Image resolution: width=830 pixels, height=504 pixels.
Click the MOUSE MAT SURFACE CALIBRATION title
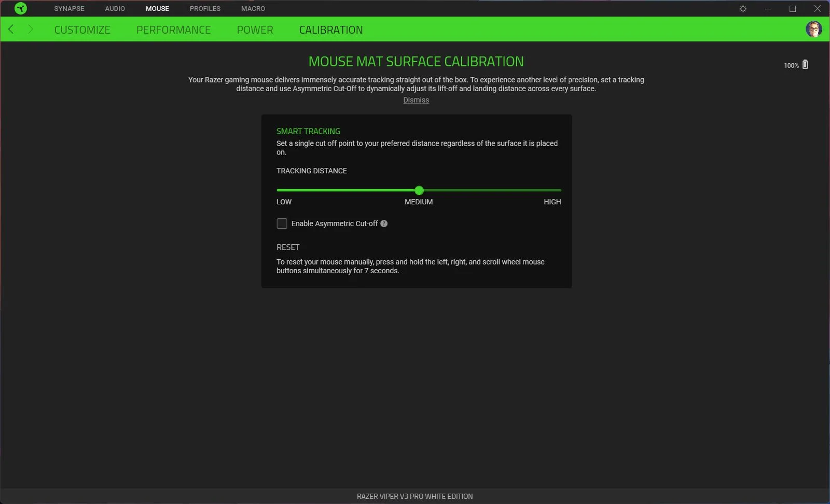(x=416, y=62)
